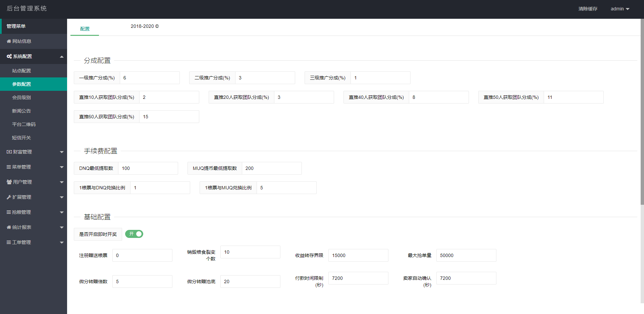The height and width of the screenshot is (314, 644).
Task: Click the 后台管理系统 title
Action: pos(27,8)
